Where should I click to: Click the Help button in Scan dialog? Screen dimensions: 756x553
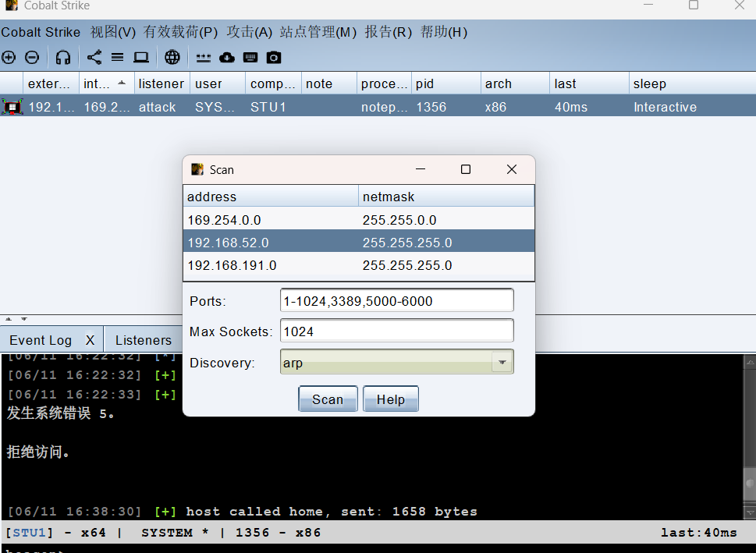click(391, 399)
